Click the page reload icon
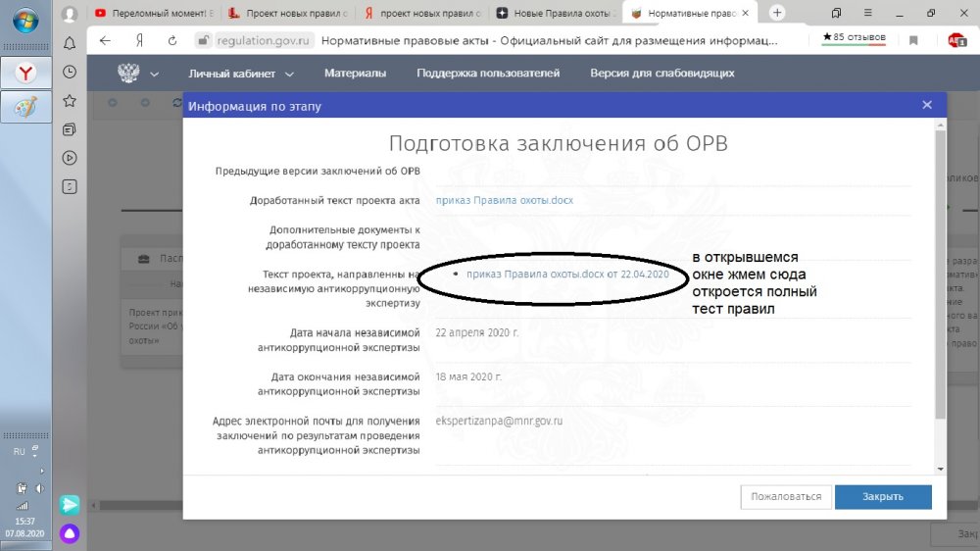Screen dimensions: 980x551 coord(172,41)
